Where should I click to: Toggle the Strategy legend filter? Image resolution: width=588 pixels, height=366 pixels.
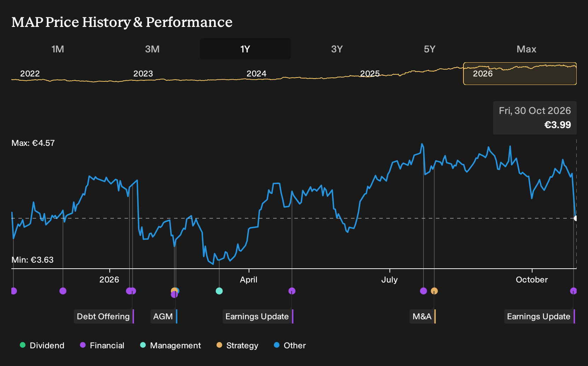point(237,345)
